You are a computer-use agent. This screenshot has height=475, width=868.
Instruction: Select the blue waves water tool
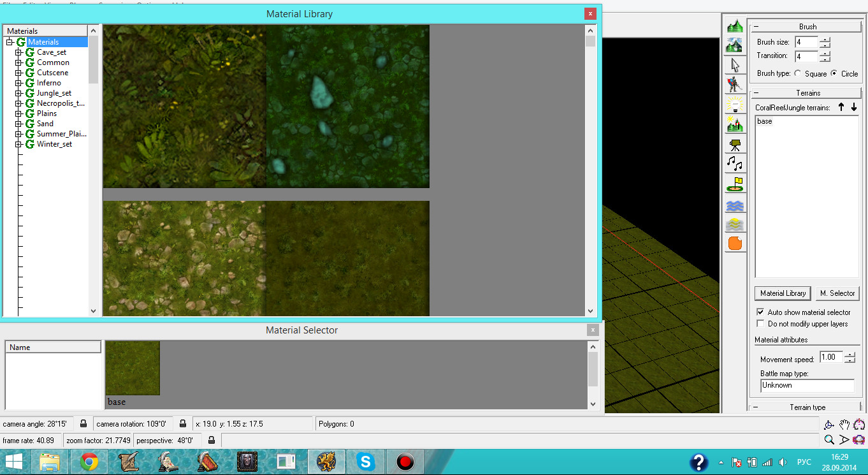735,205
